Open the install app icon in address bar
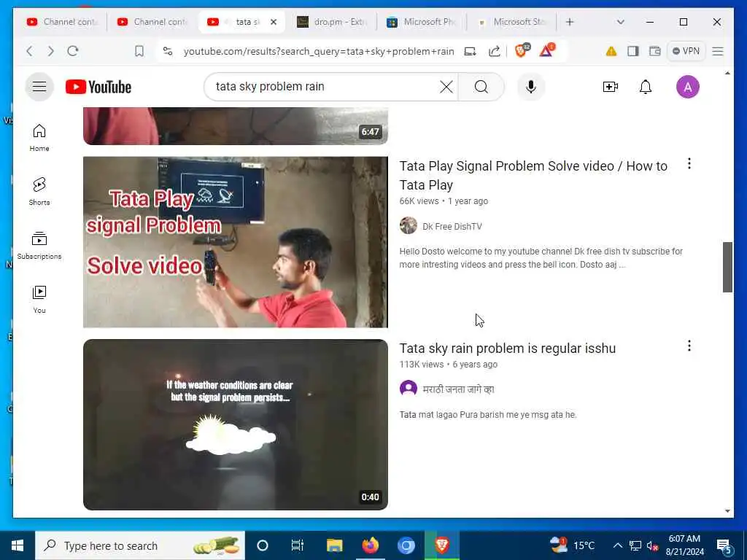Image resolution: width=747 pixels, height=560 pixels. (x=471, y=51)
